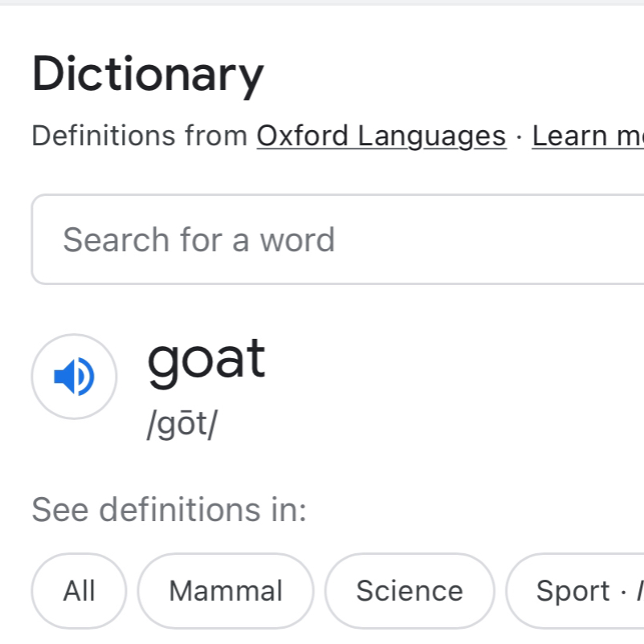The height and width of the screenshot is (644, 644).
Task: Click inside the word search box
Action: 337,239
